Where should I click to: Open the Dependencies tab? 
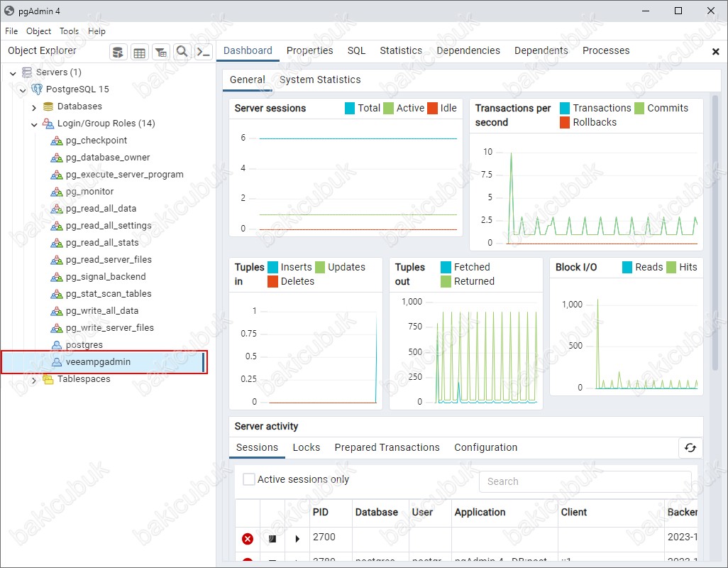click(468, 50)
